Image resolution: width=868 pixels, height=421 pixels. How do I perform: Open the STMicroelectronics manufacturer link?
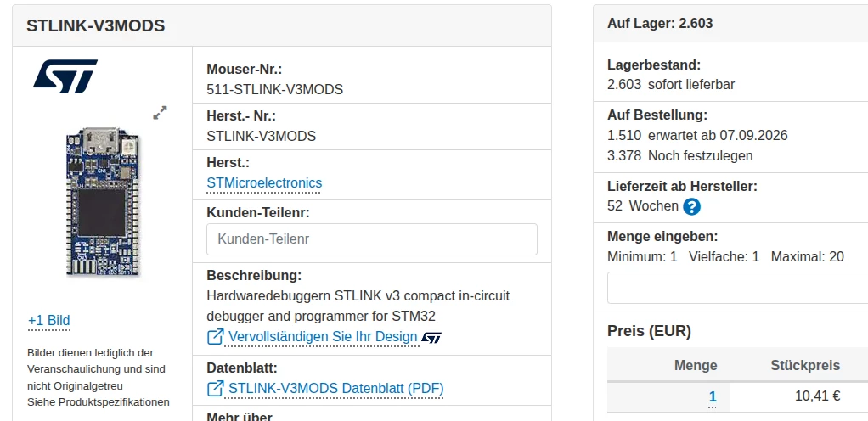click(x=264, y=183)
